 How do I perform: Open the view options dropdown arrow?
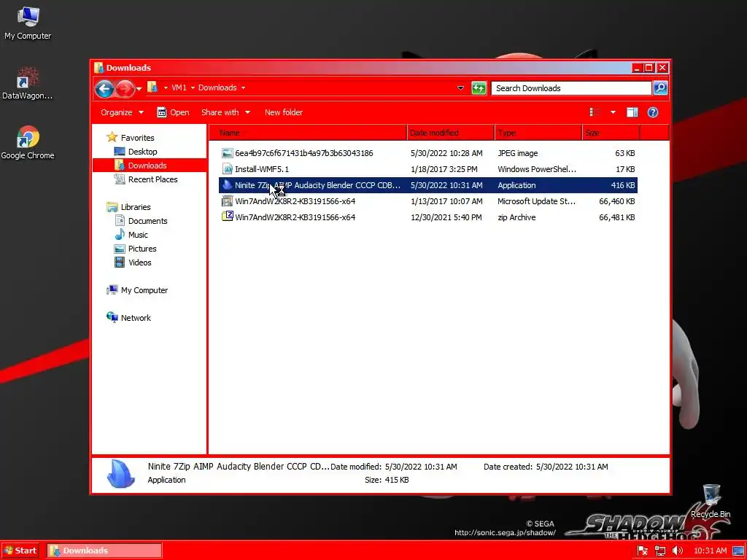point(613,112)
